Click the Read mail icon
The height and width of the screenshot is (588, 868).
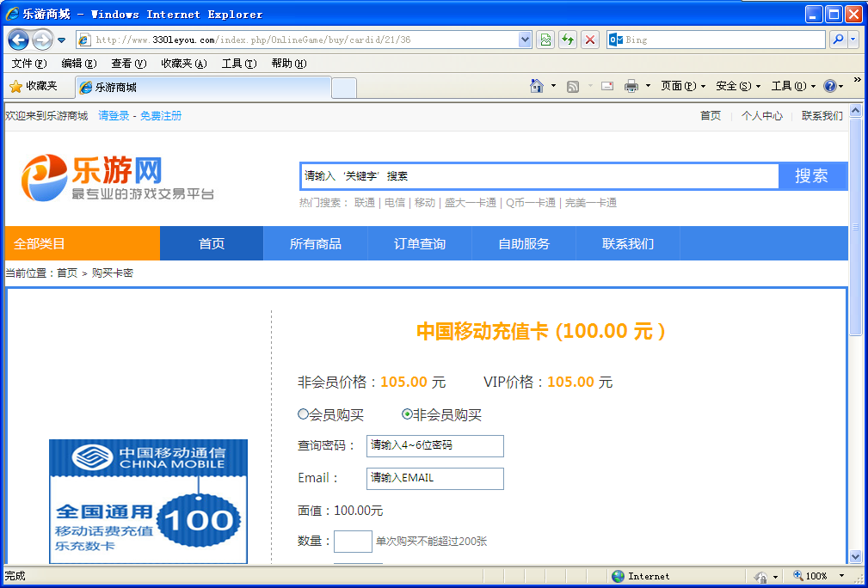click(607, 86)
